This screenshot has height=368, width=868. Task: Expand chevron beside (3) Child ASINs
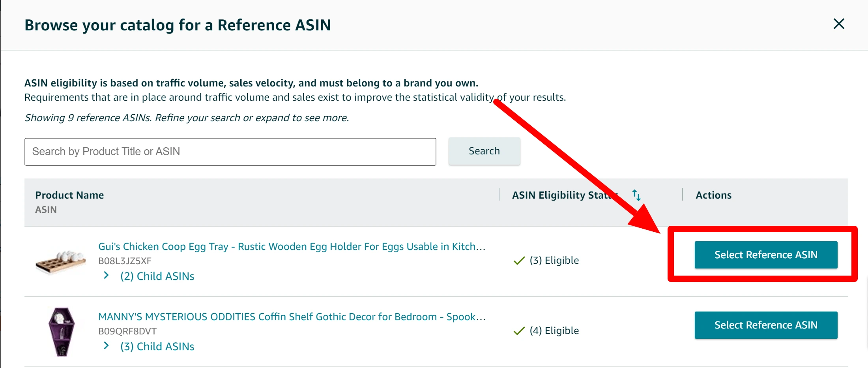click(106, 345)
